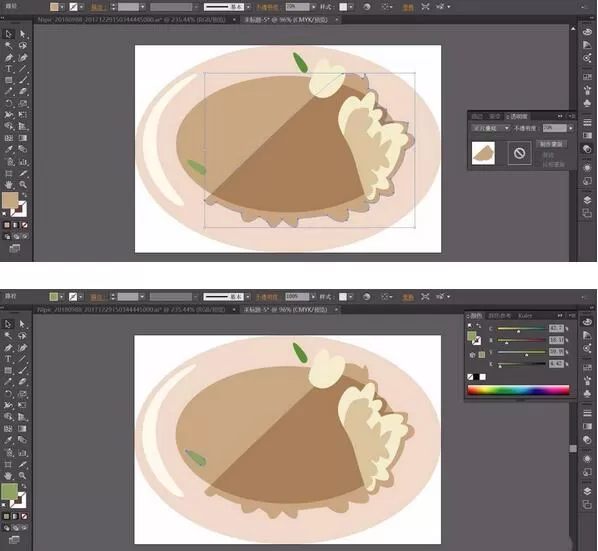598x551 pixels.
Task: Click Make Mask button in Transparency panel
Action: click(551, 144)
